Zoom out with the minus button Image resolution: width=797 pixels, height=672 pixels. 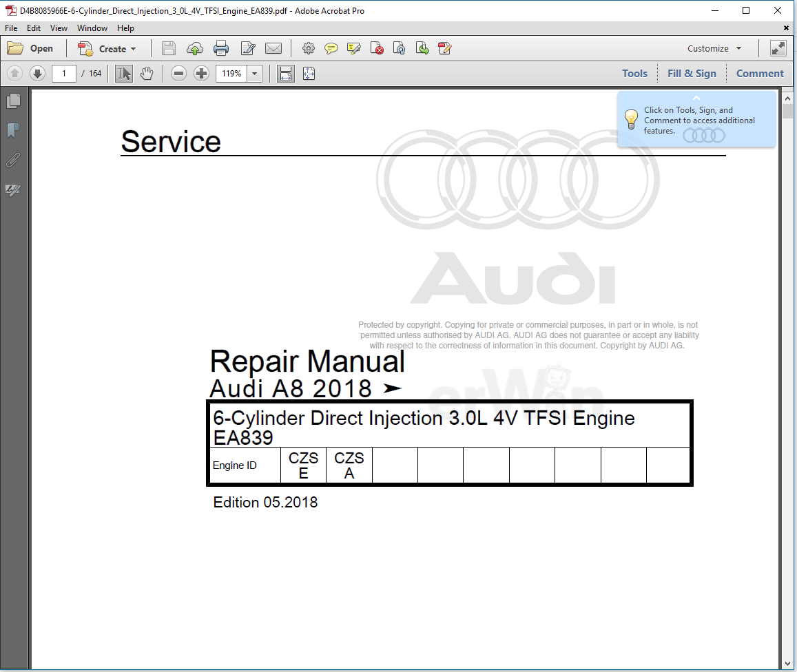178,74
